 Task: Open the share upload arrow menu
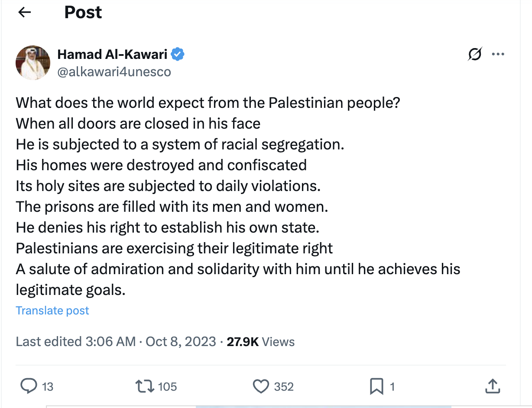point(491,386)
